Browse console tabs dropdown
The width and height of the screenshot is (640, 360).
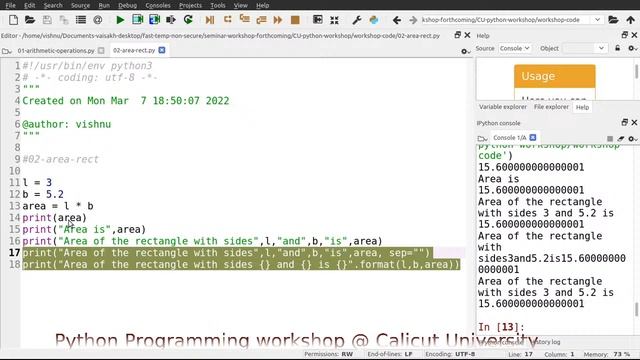(482, 138)
